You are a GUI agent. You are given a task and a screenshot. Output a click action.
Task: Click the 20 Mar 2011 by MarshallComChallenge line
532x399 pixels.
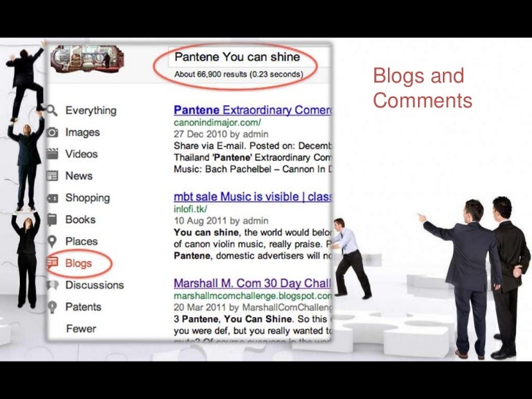coord(252,308)
